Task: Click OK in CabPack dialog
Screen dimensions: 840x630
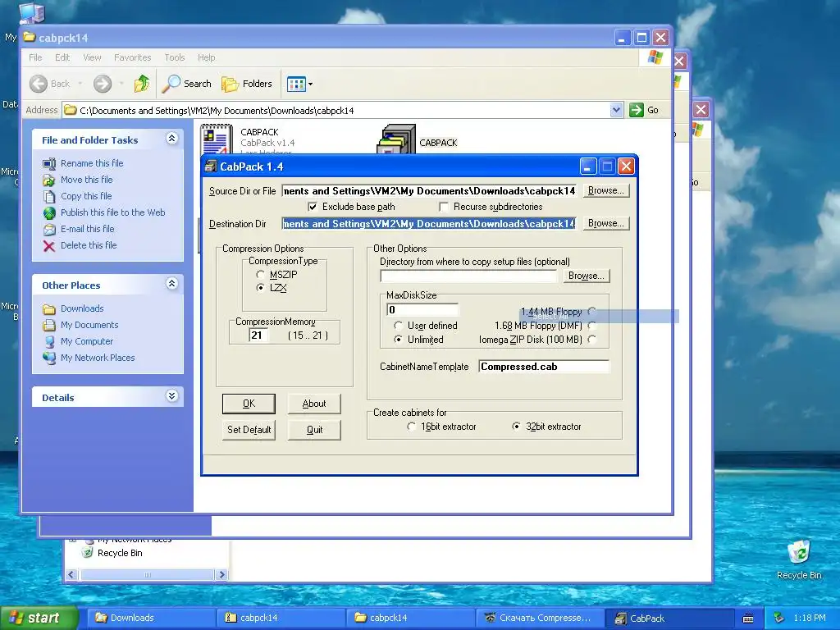Action: (249, 404)
